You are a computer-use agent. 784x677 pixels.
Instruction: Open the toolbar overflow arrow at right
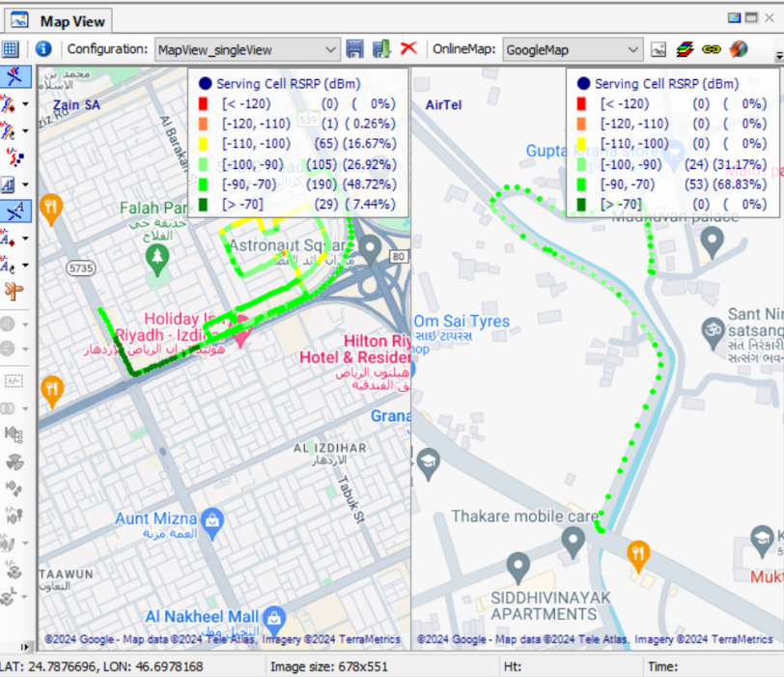[779, 56]
